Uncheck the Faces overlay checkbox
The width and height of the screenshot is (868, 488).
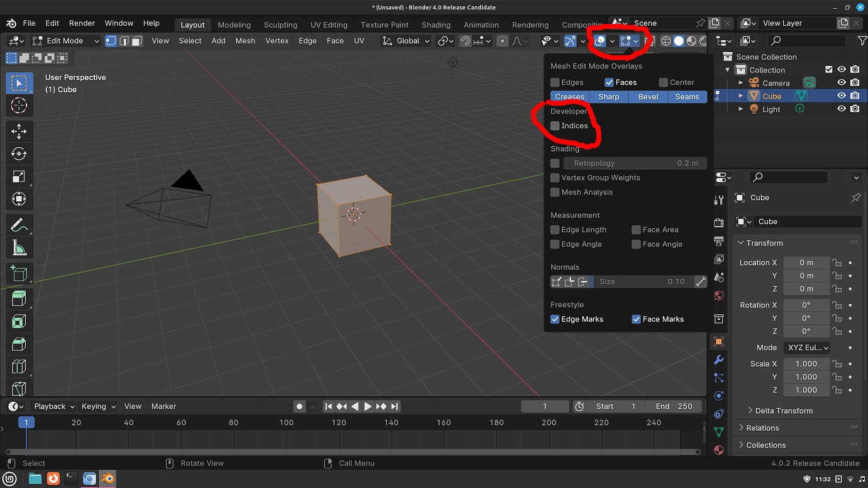coord(609,82)
